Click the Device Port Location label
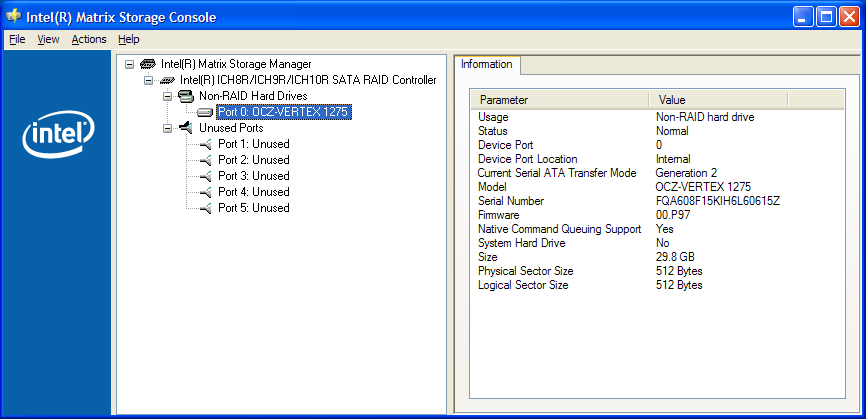866x419 pixels. pos(527,159)
